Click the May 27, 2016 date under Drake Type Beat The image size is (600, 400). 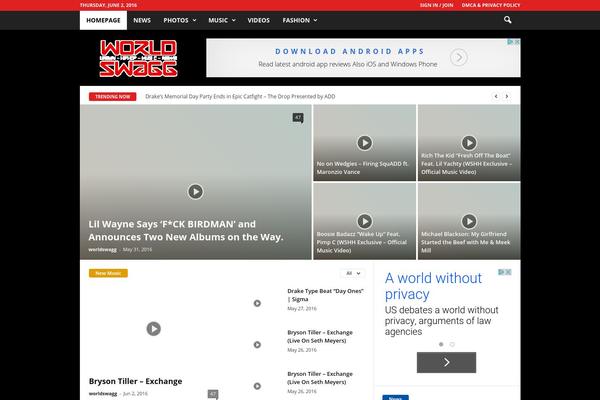[x=302, y=309]
